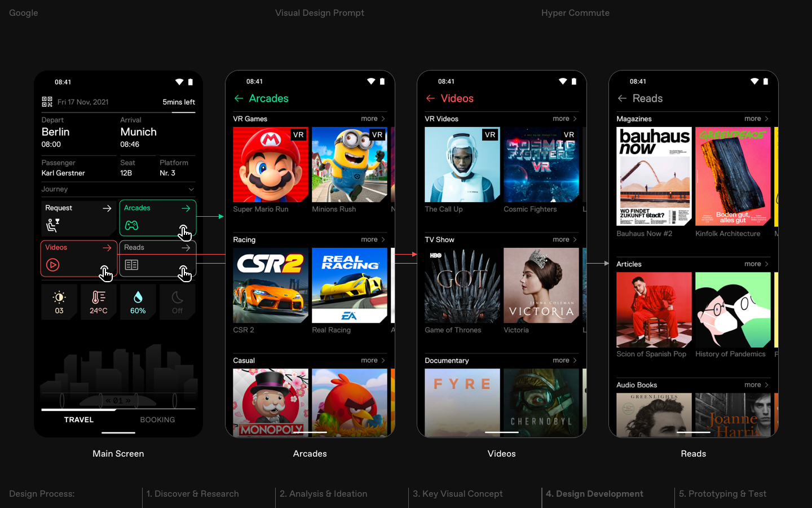Open the Bauhaus Now #2 magazine
The height and width of the screenshot is (508, 812).
pyautogui.click(x=654, y=176)
